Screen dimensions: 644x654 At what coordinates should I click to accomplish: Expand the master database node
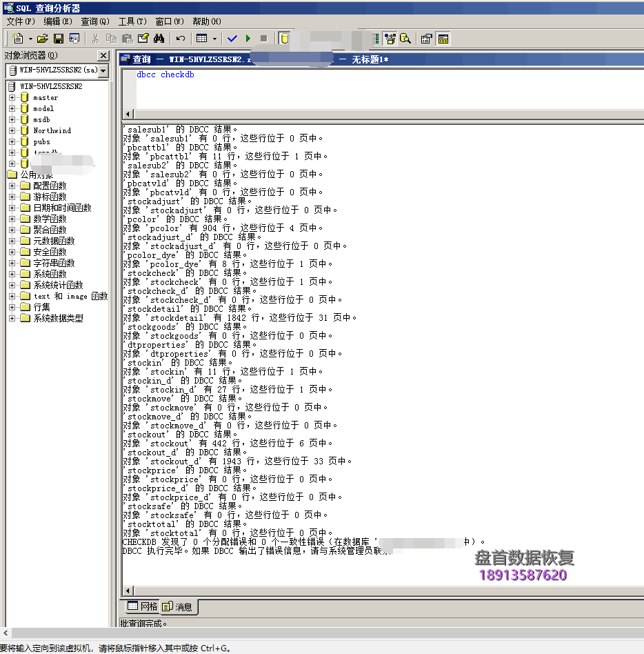pos(12,97)
